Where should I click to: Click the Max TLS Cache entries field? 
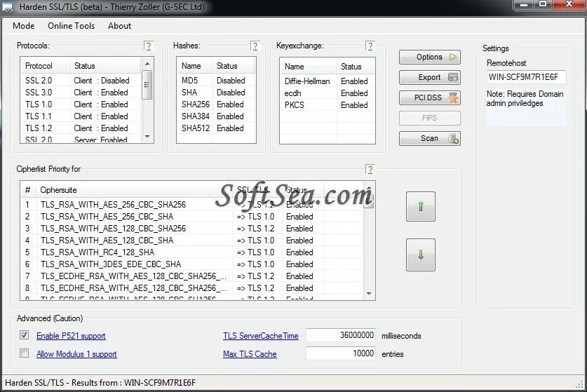[x=341, y=353]
